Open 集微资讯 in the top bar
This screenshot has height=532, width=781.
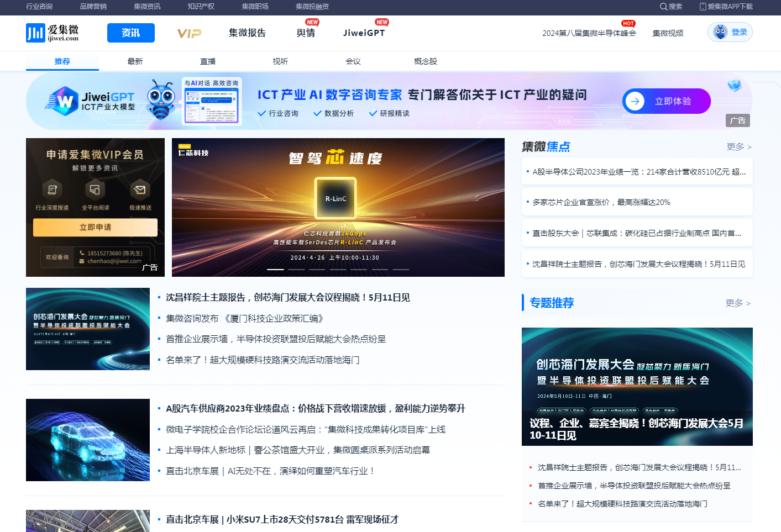[147, 7]
